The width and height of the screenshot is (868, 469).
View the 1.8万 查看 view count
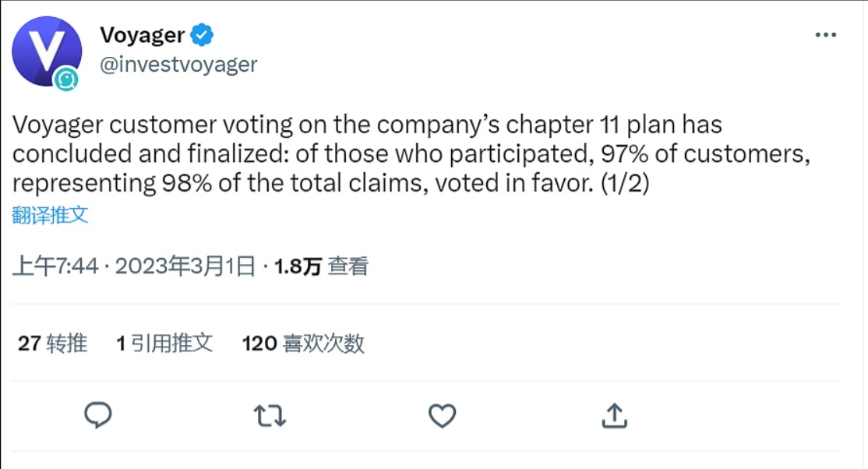321,266
